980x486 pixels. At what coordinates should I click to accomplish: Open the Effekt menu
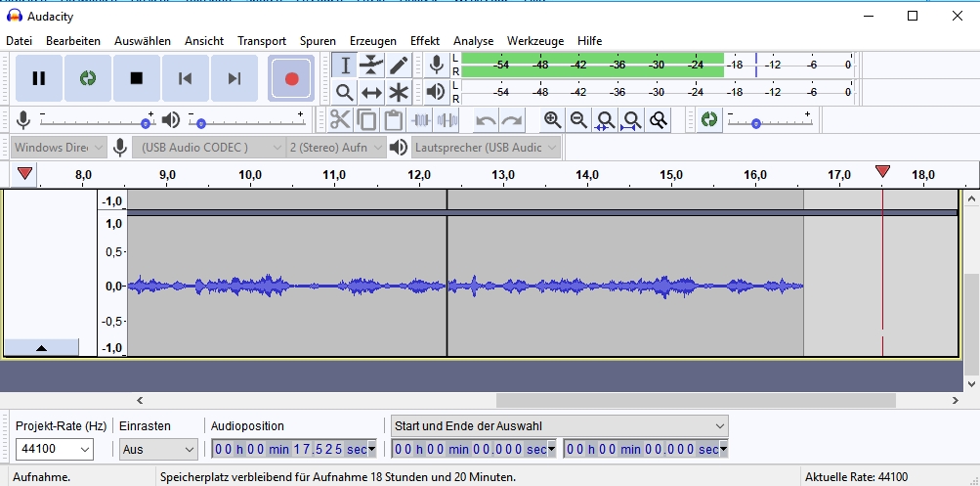click(x=425, y=41)
